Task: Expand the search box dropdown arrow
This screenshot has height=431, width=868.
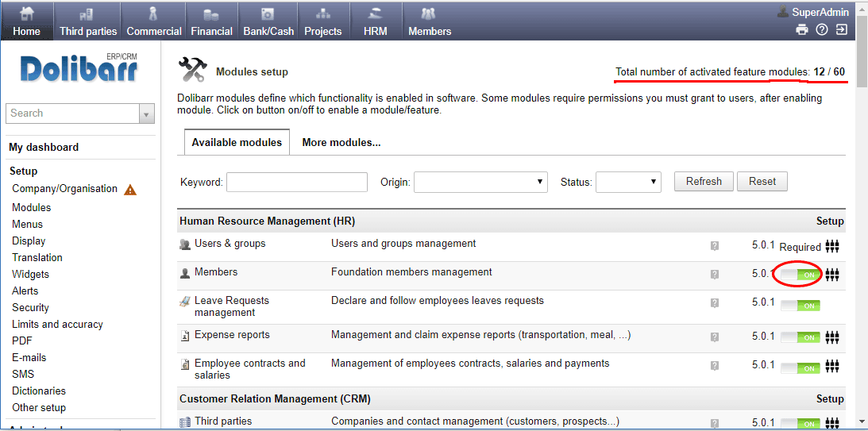Action: point(146,114)
